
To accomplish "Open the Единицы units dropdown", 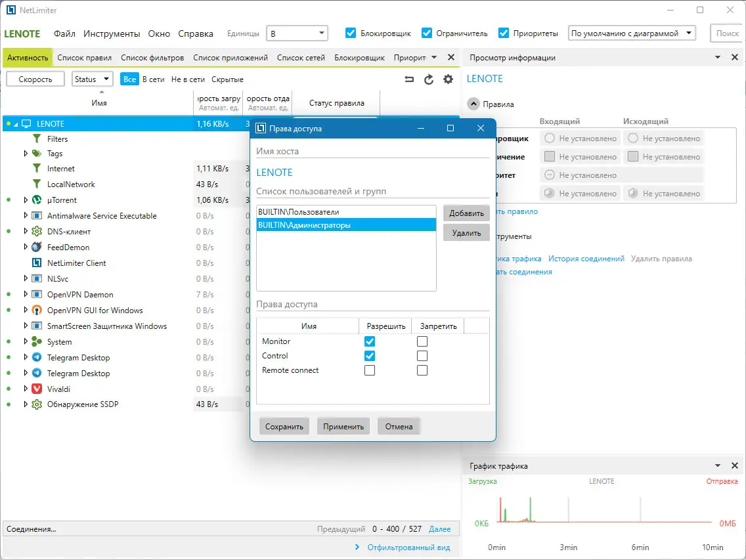I will coord(297,33).
